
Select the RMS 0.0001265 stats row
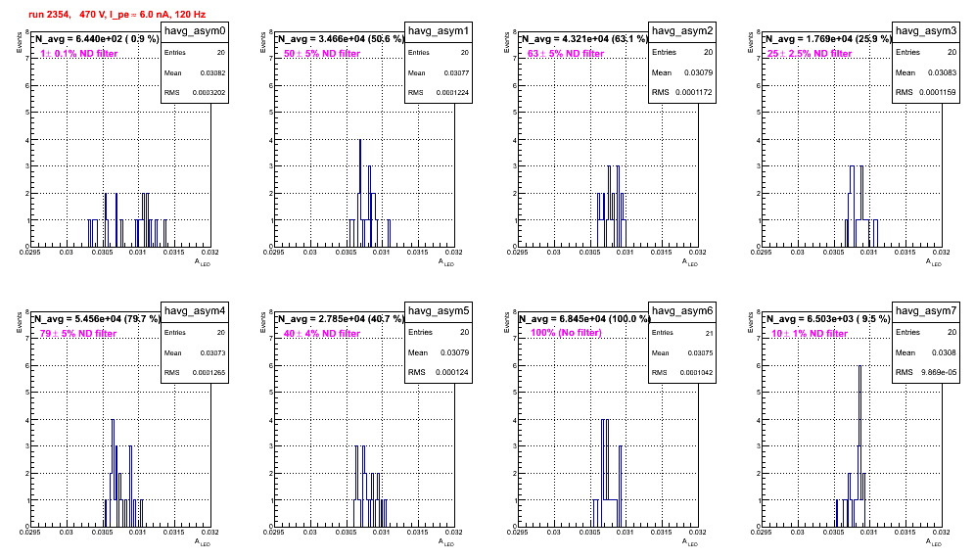pos(195,373)
